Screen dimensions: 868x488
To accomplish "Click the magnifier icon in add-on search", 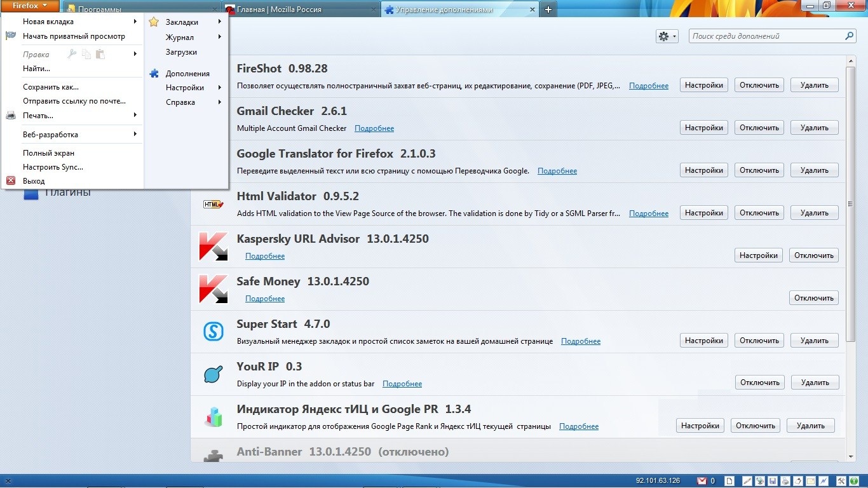I will [x=850, y=36].
